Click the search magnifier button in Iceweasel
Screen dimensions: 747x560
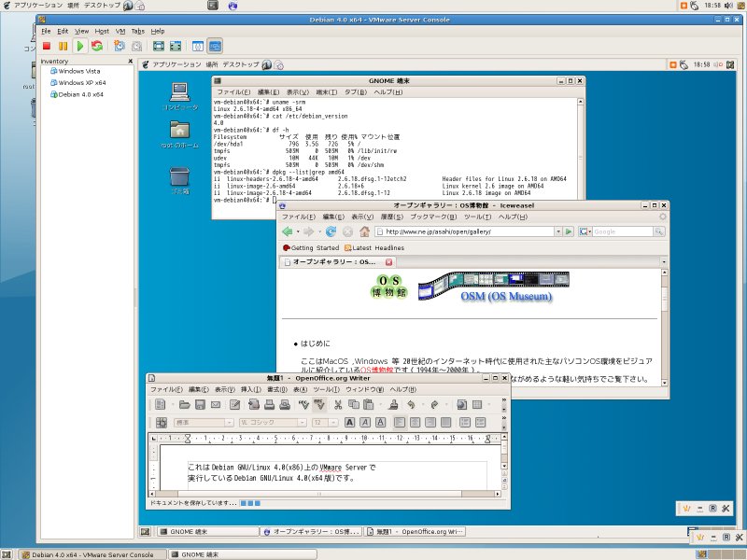(659, 231)
